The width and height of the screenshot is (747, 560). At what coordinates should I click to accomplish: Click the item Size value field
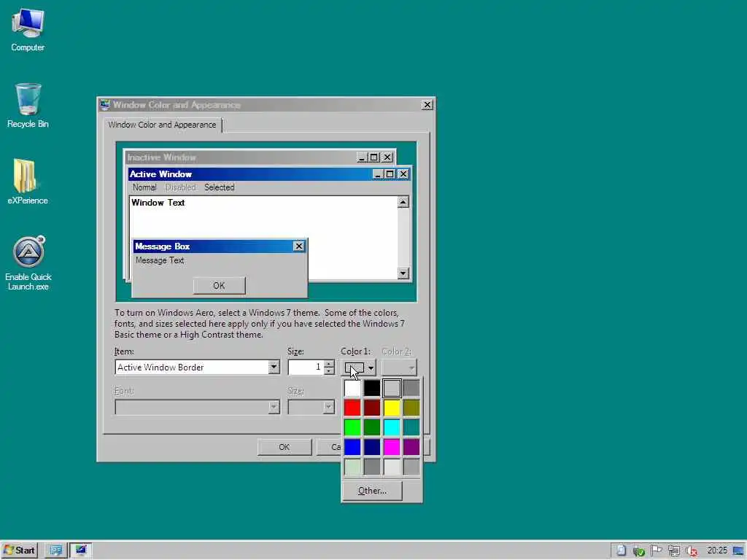pyautogui.click(x=306, y=367)
